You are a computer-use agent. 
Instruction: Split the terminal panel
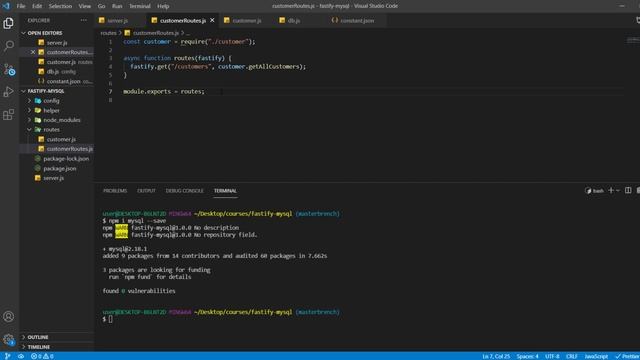[x=628, y=191]
